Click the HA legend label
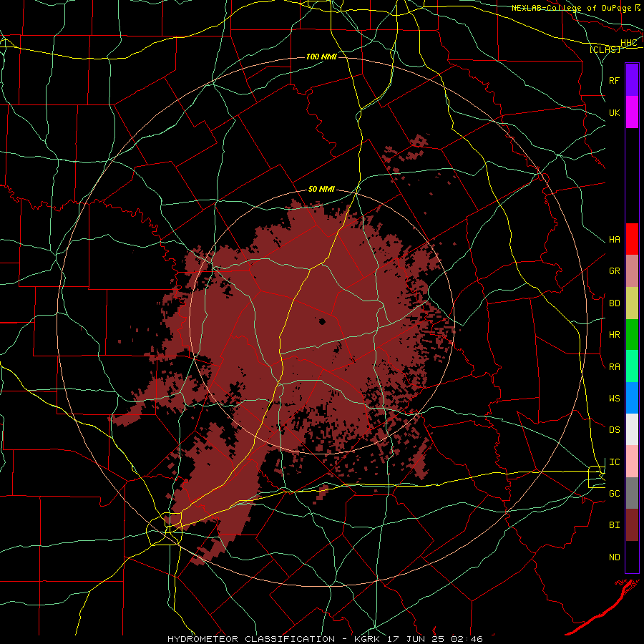 pyautogui.click(x=615, y=240)
